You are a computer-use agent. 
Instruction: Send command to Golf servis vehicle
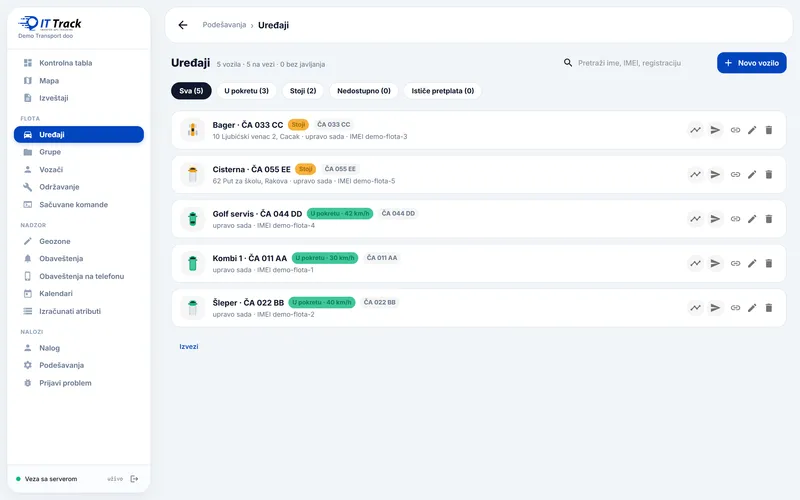coord(715,219)
